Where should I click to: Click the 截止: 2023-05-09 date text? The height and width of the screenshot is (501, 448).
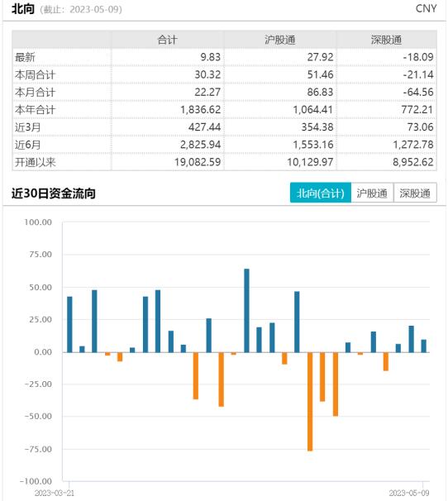click(x=81, y=10)
